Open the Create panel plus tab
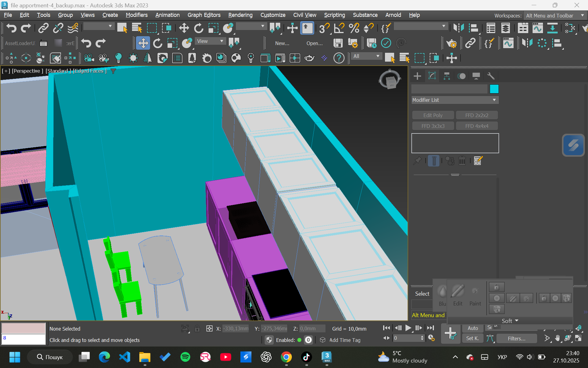 [417, 76]
